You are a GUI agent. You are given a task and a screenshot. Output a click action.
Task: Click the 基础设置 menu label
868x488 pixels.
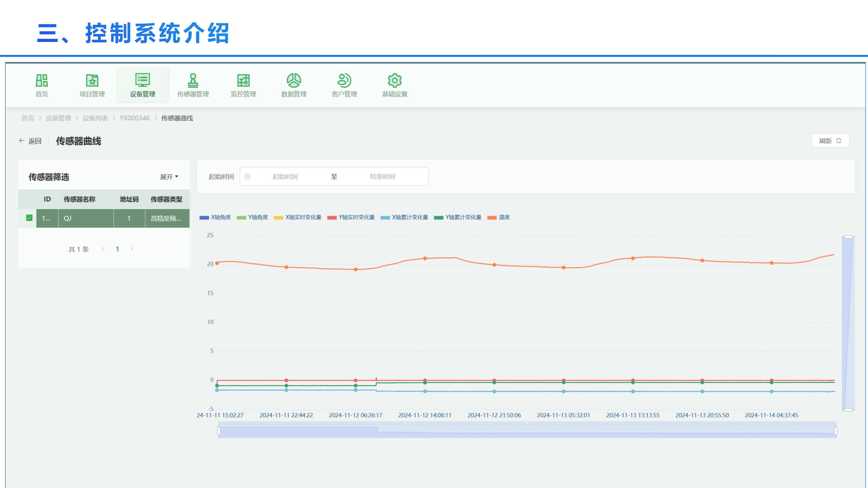point(395,94)
